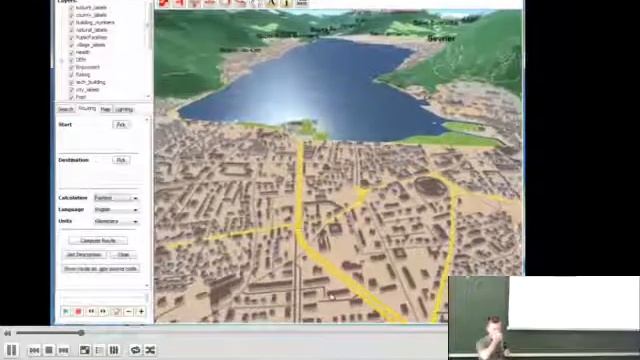Increase animation speed with plus button
Image resolution: width=640 pixels, height=360 pixels.
coord(141,312)
